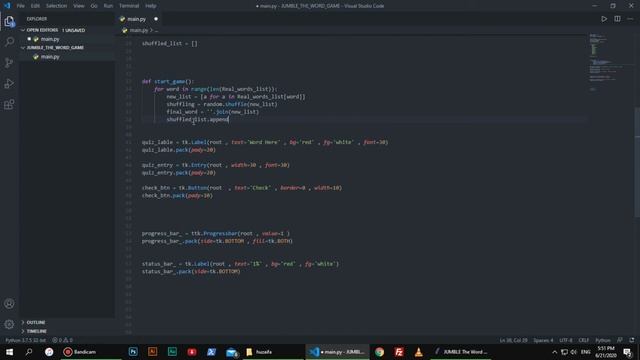Show hidden system tray icons

554,352
